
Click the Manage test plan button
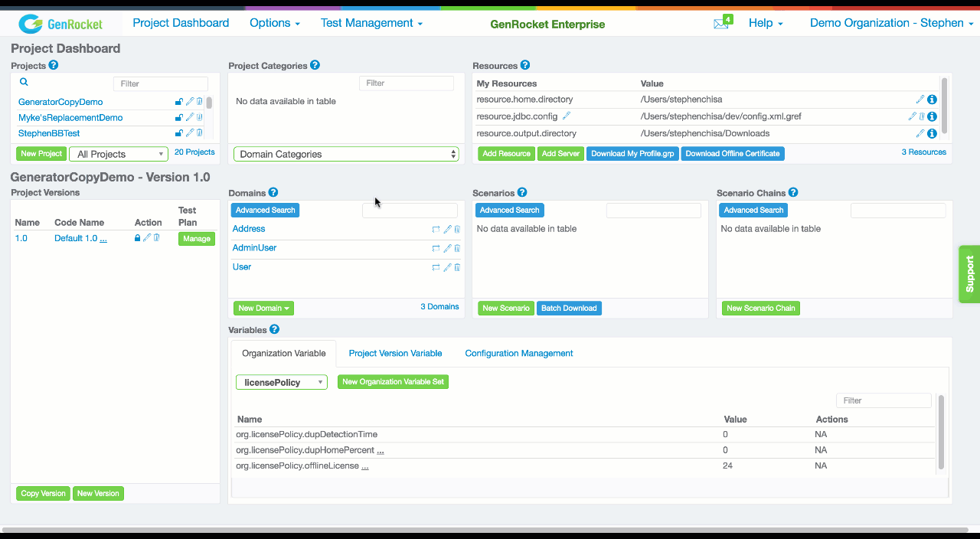197,239
